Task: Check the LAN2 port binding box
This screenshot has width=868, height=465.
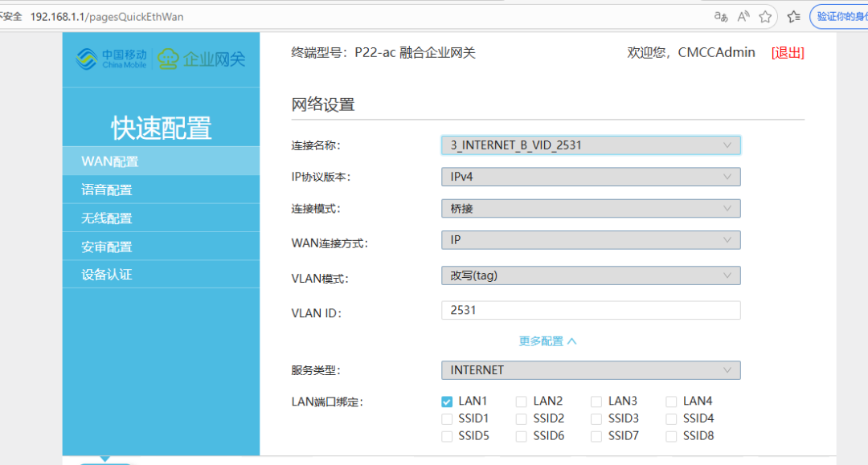Action: 521,402
